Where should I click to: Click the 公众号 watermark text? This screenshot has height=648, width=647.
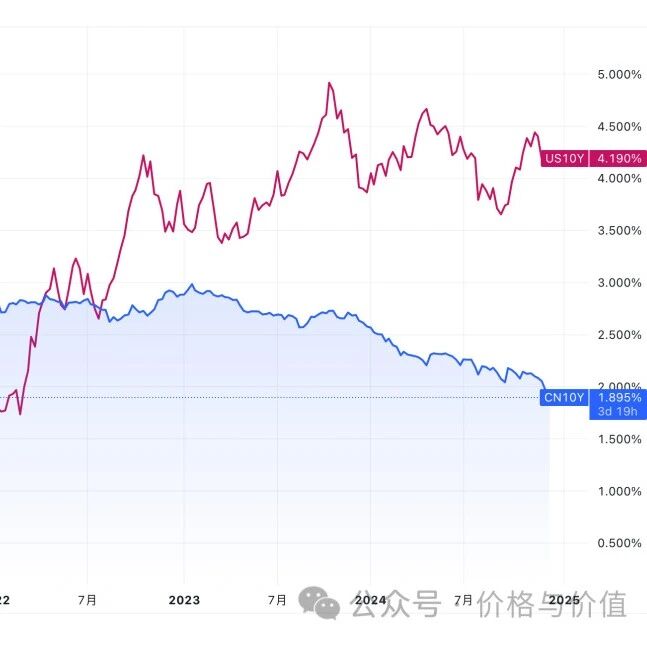click(x=396, y=604)
